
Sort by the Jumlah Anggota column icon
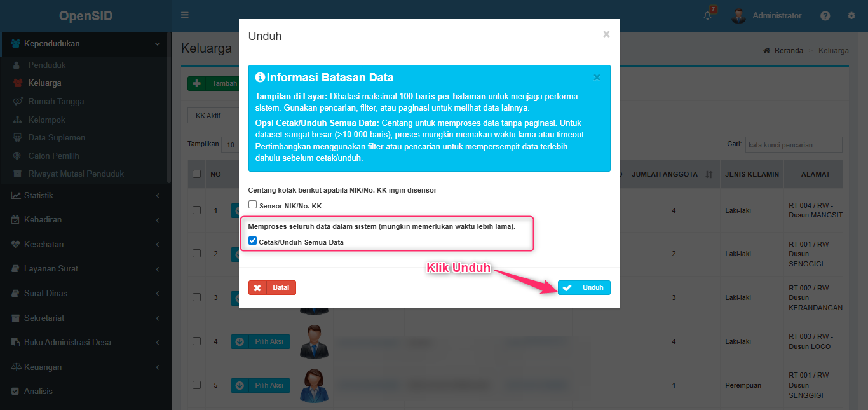(709, 174)
